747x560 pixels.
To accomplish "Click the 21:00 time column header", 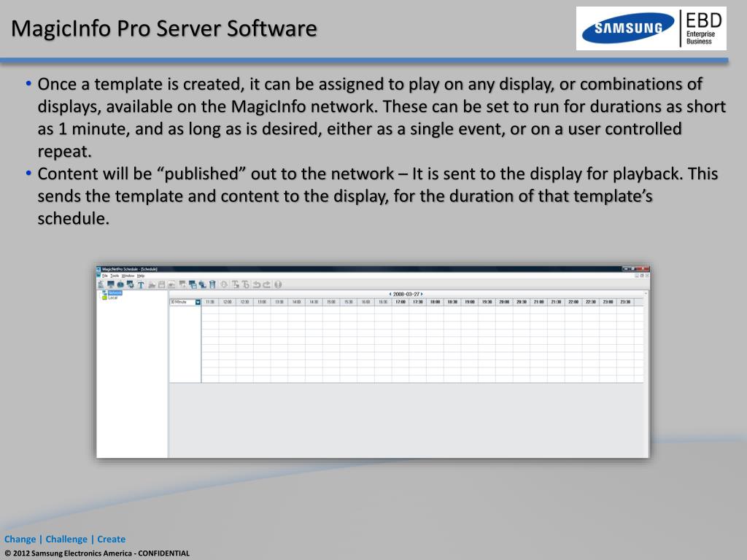I will (539, 302).
